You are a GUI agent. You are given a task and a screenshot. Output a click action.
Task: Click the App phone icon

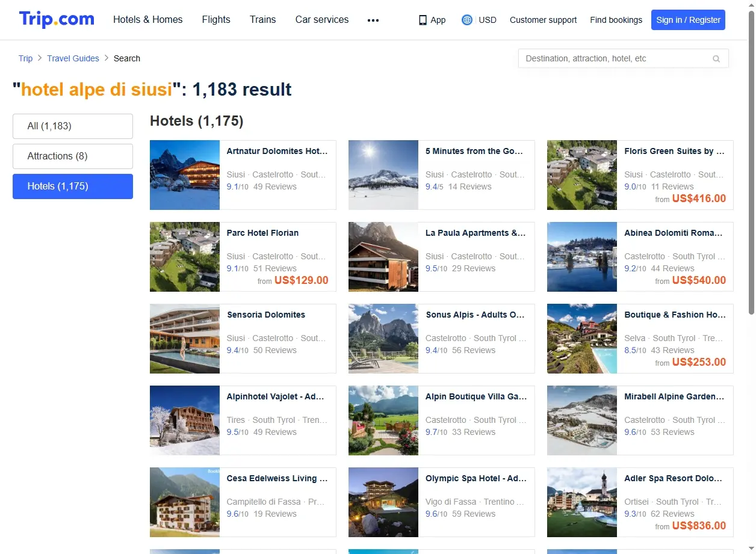[x=423, y=20]
